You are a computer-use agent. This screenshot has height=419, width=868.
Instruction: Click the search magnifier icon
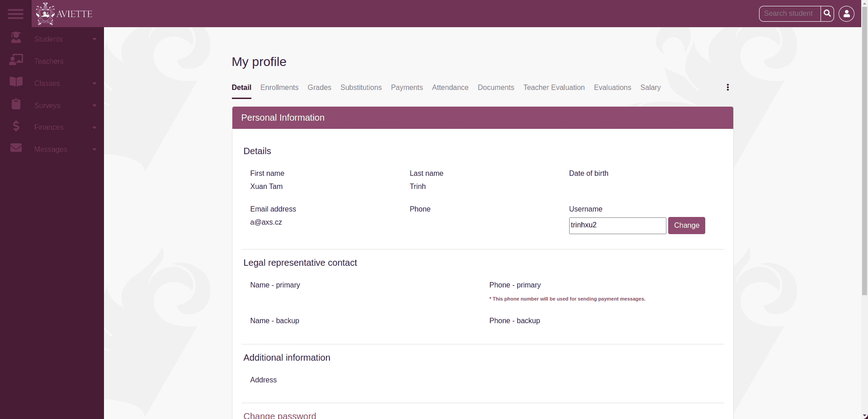click(828, 14)
